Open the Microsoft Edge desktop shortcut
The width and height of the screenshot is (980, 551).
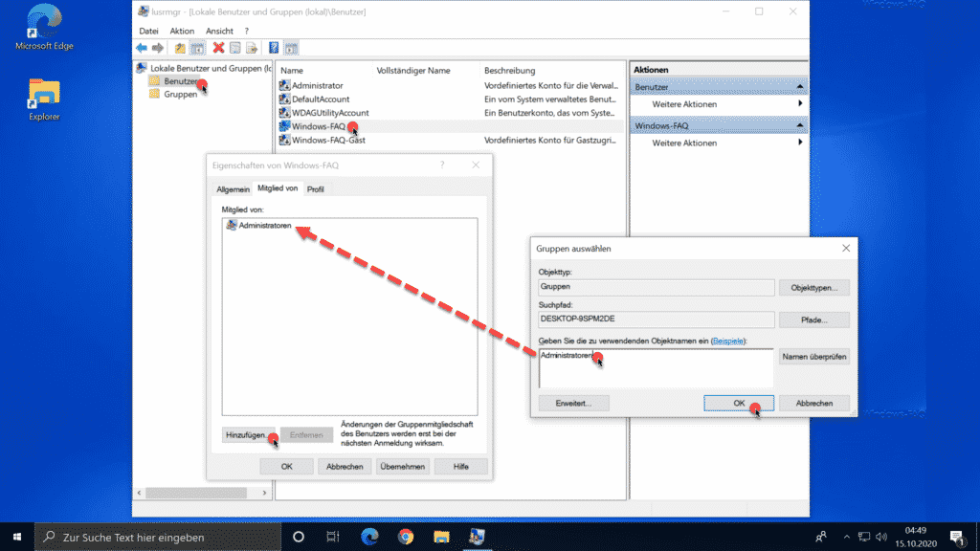click(44, 27)
